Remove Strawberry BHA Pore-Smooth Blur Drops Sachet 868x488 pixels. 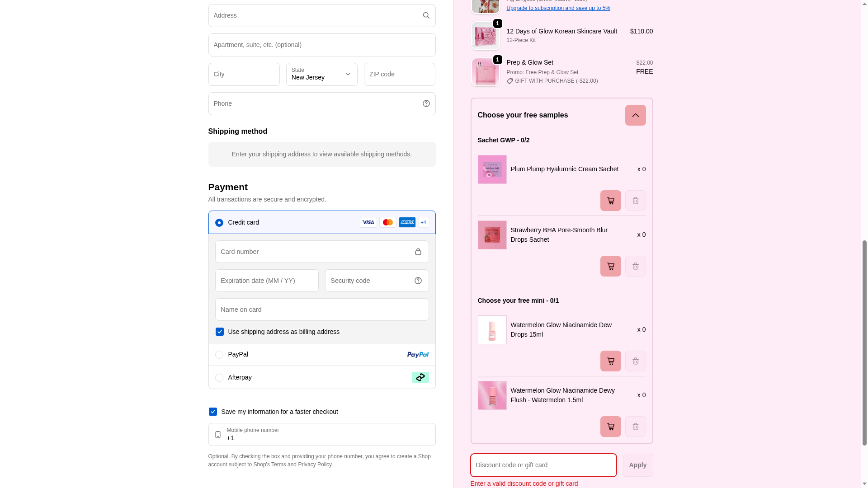coord(635,266)
